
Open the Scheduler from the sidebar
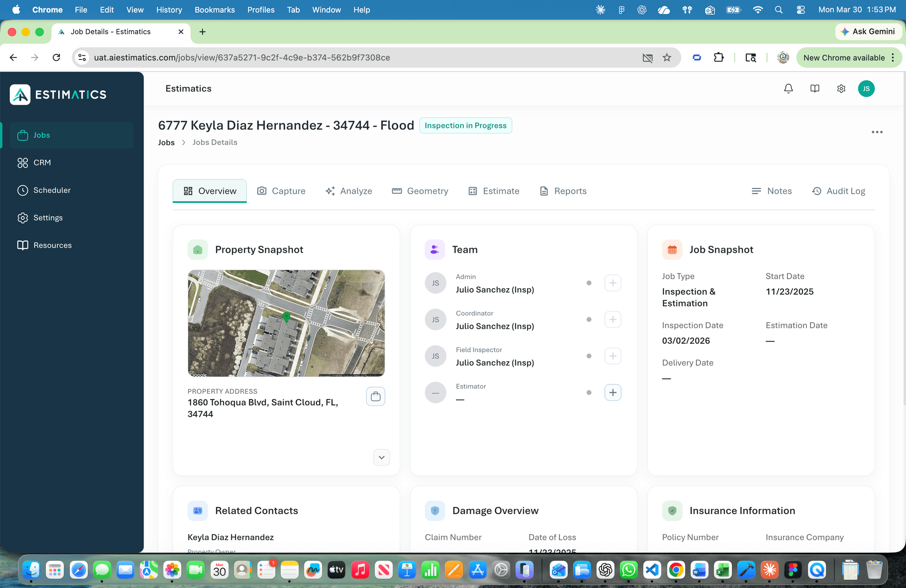52,190
